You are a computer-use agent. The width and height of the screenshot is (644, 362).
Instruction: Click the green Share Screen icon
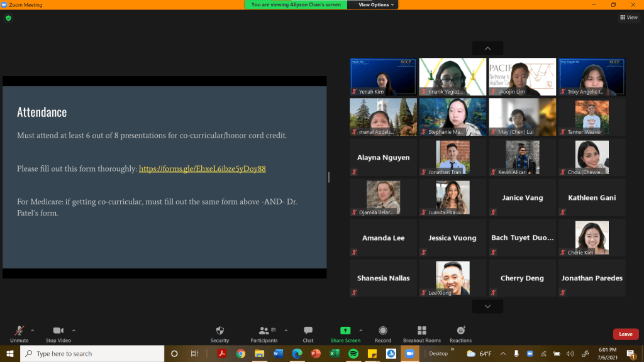(x=345, y=331)
